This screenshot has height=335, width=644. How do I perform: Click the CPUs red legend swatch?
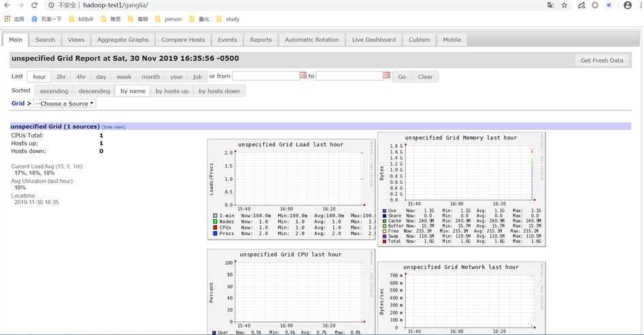215,227
